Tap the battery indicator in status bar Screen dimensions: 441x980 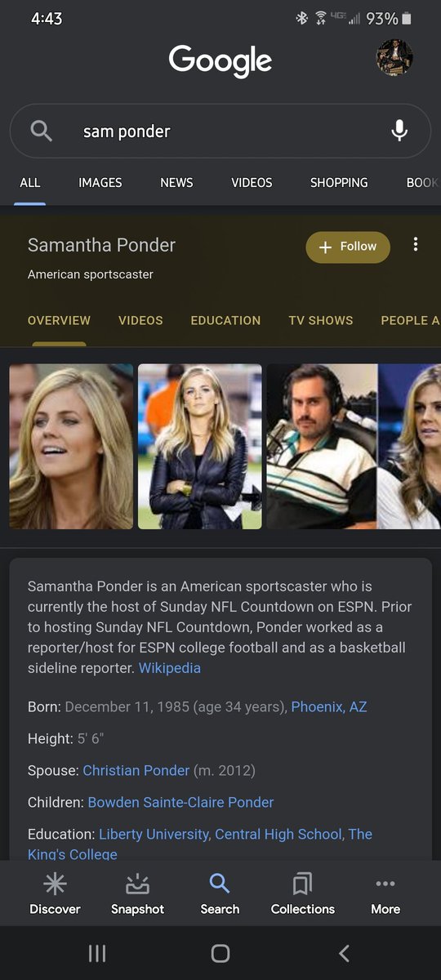tap(407, 18)
